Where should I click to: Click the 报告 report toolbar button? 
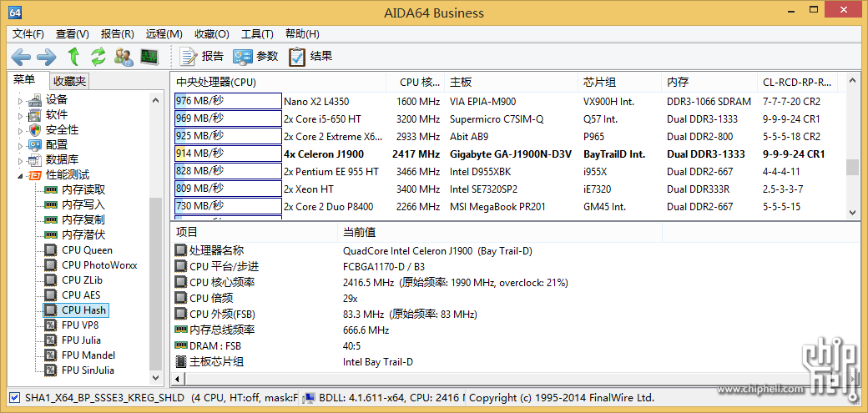click(202, 56)
